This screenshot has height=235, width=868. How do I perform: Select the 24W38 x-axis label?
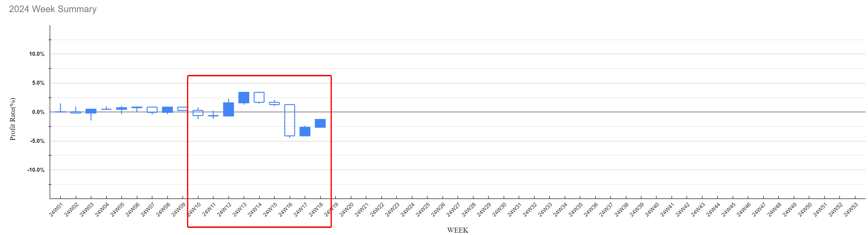pyautogui.click(x=622, y=210)
